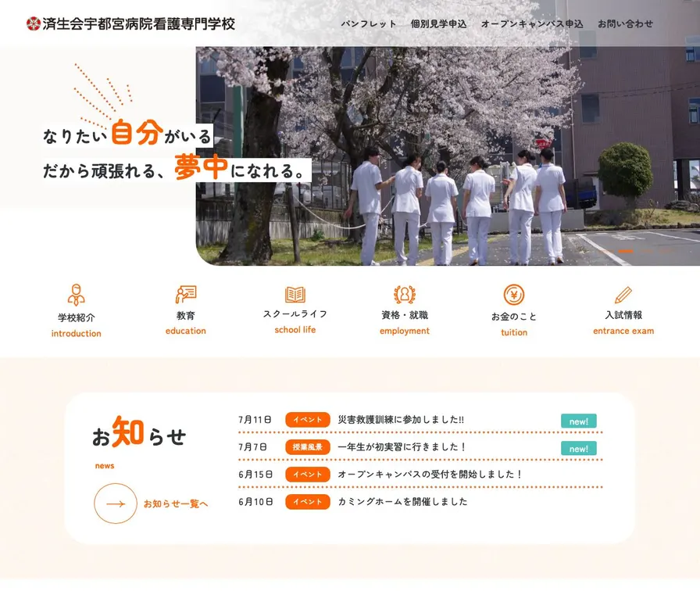Click the circled arrow news button

(115, 503)
